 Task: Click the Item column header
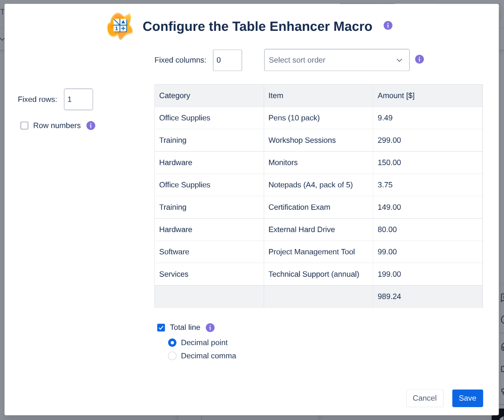coord(276,96)
